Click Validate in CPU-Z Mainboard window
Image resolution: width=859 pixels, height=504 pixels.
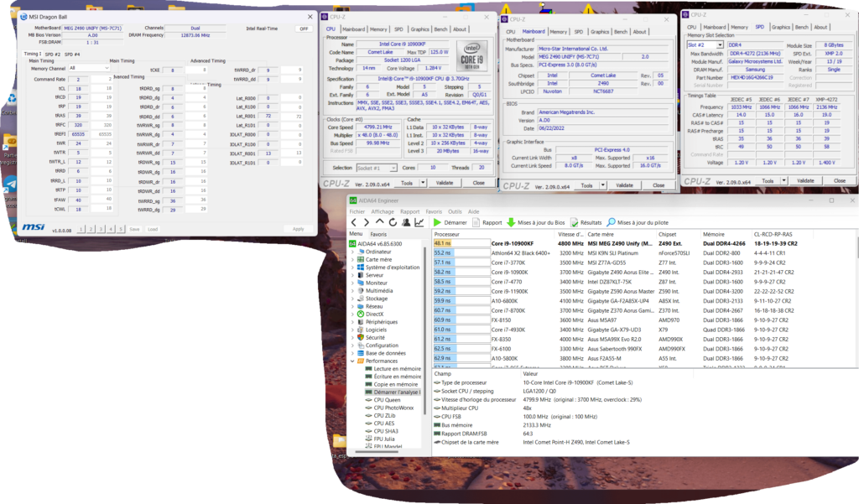click(624, 185)
